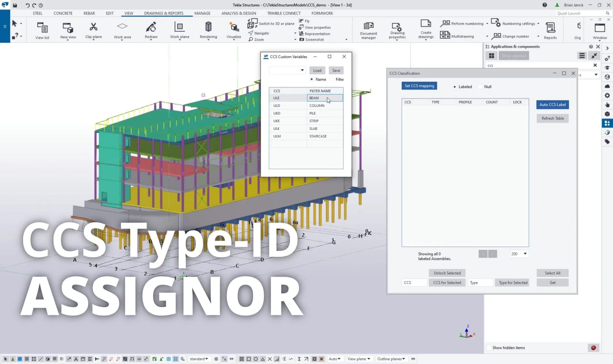Click Switch to 3D or plane
This screenshot has height=364, width=613.
click(x=271, y=23)
